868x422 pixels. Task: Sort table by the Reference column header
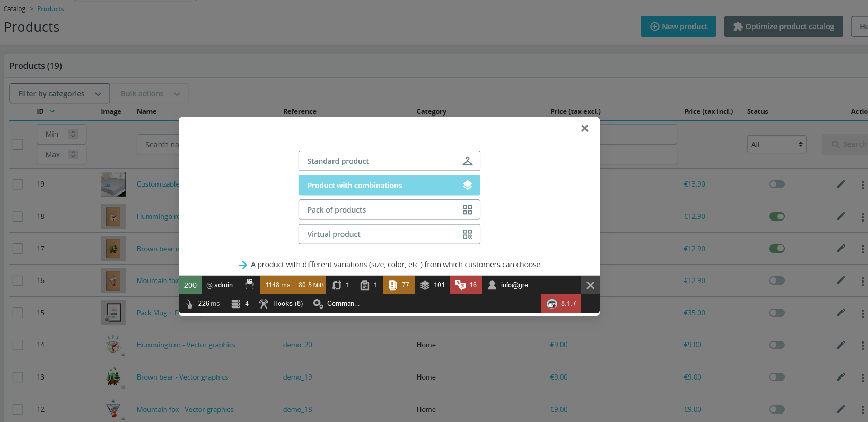click(300, 111)
